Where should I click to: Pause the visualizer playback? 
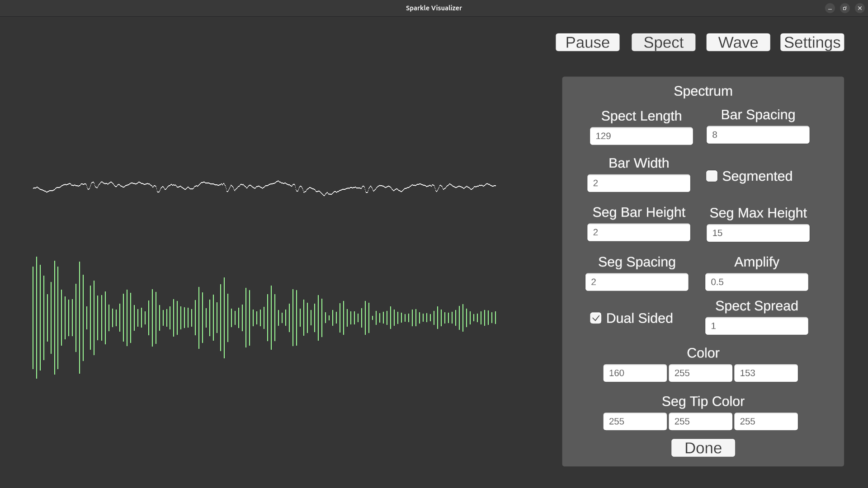(587, 42)
